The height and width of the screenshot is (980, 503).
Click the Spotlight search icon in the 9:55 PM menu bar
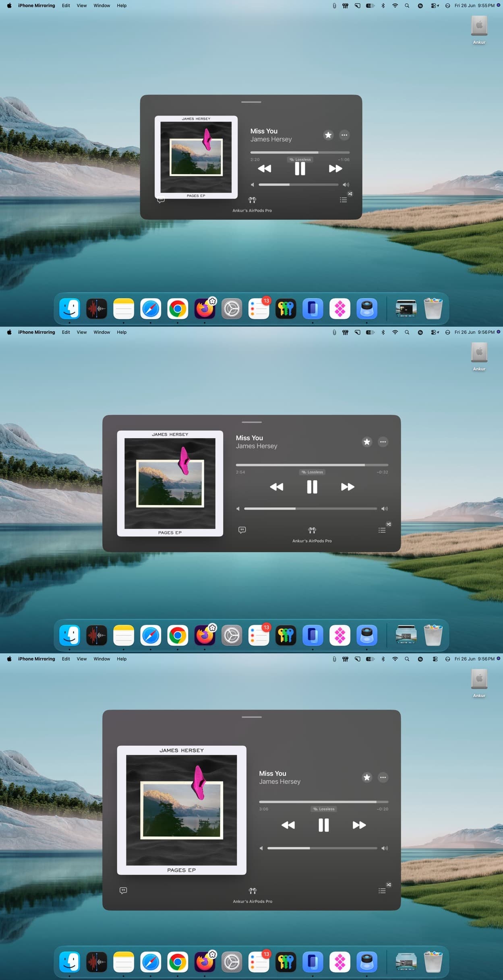pos(407,6)
